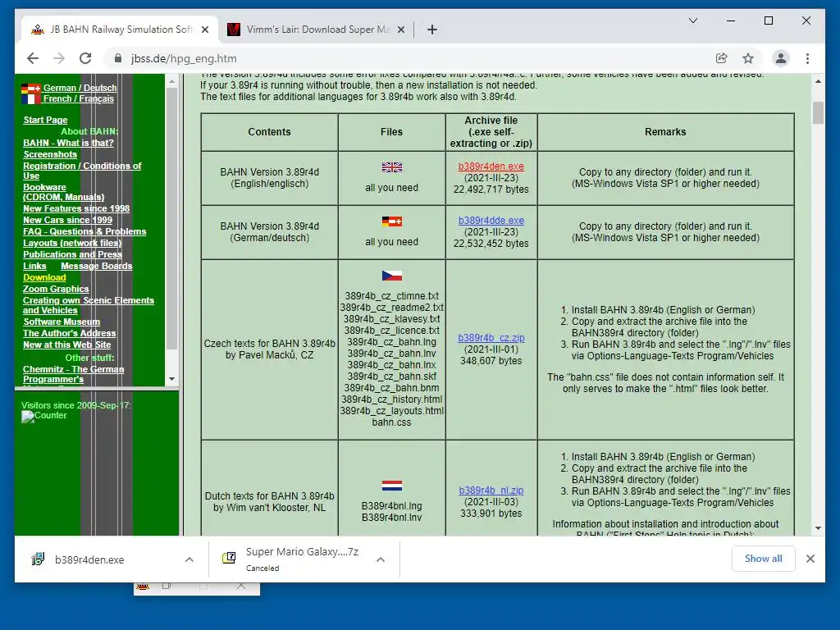Image resolution: width=840 pixels, height=630 pixels.
Task: Open BAHN - What is that? link
Action: [68, 143]
